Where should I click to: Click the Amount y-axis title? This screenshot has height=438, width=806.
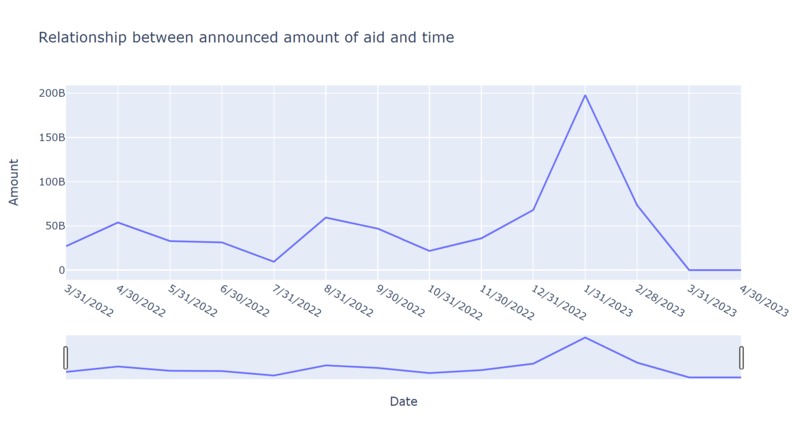point(14,182)
